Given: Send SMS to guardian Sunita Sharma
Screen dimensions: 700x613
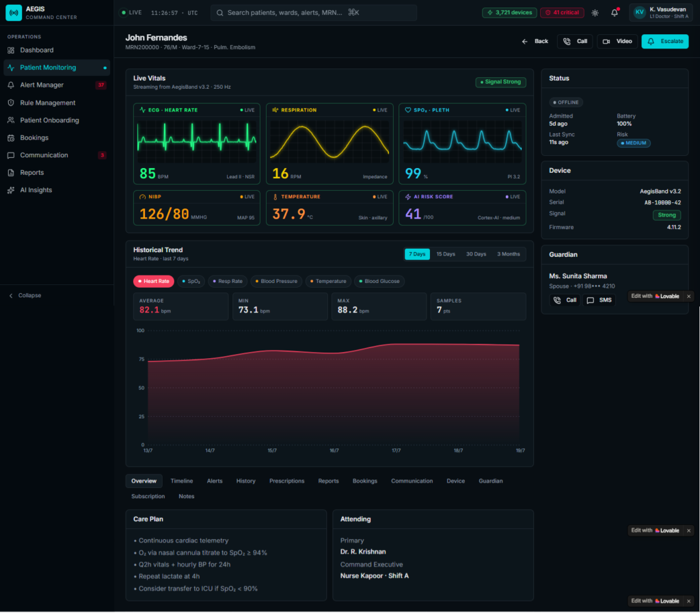Looking at the screenshot, I should [x=599, y=300].
